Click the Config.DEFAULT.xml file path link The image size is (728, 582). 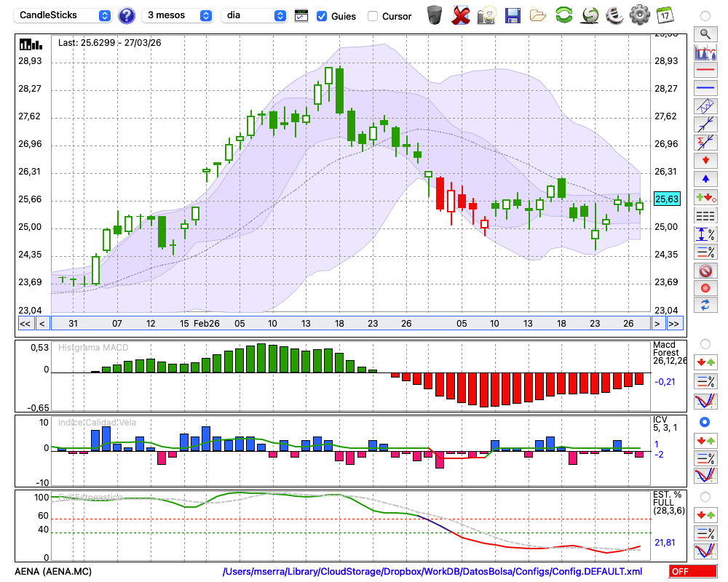[x=432, y=572]
